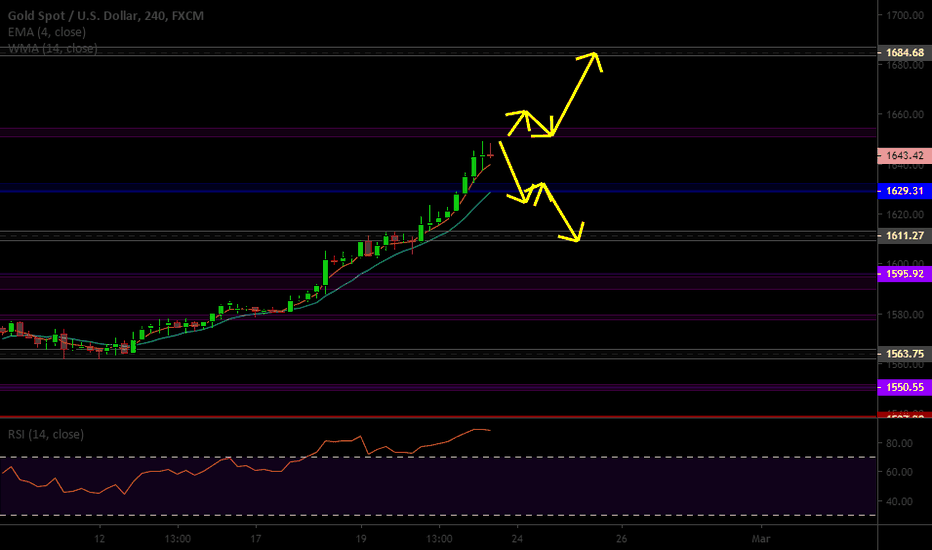Click the purple 1595.92 price label
Image resolution: width=932 pixels, height=550 pixels.
pyautogui.click(x=905, y=274)
